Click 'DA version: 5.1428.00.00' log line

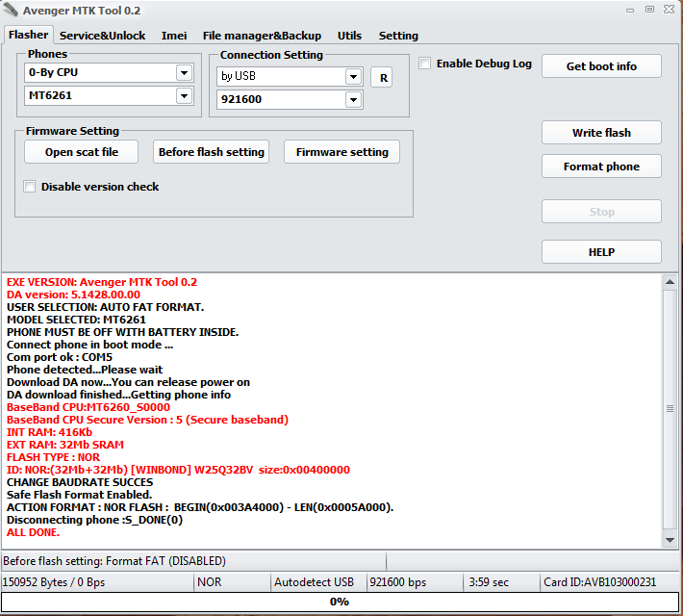tap(74, 295)
